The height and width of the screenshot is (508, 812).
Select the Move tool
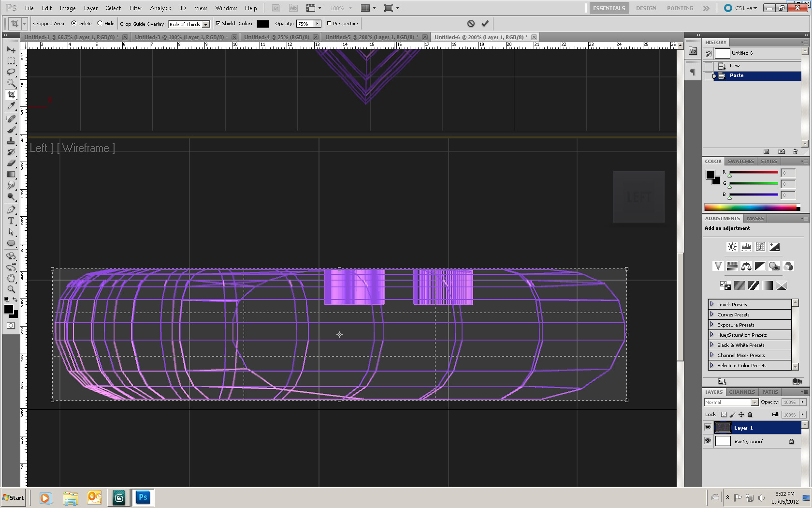11,50
